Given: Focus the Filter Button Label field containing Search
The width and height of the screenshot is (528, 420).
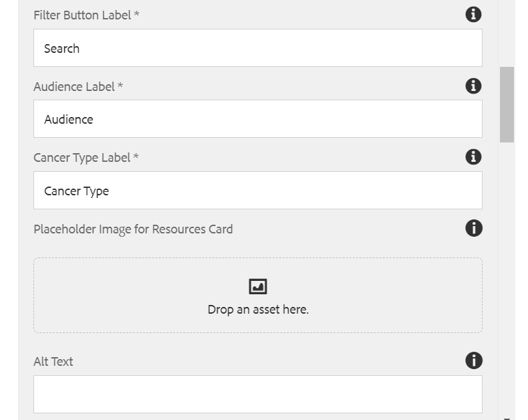Looking at the screenshot, I should pos(258,48).
